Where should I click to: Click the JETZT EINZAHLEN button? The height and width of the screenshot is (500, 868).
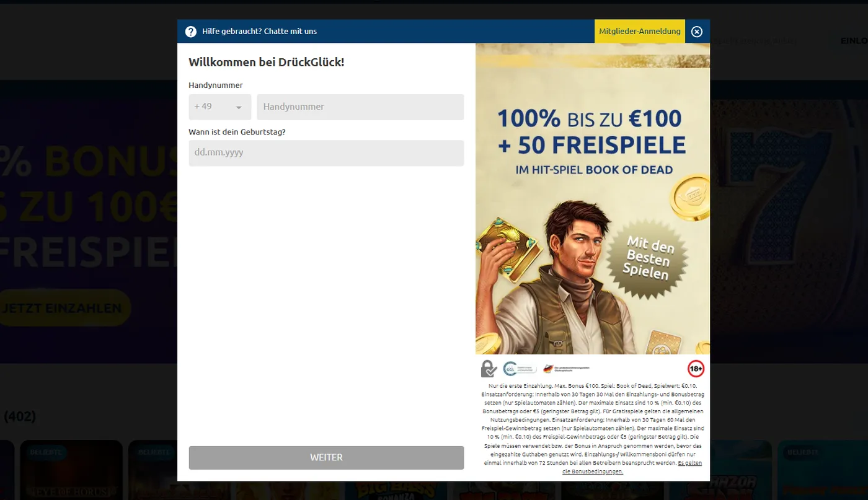(x=64, y=307)
